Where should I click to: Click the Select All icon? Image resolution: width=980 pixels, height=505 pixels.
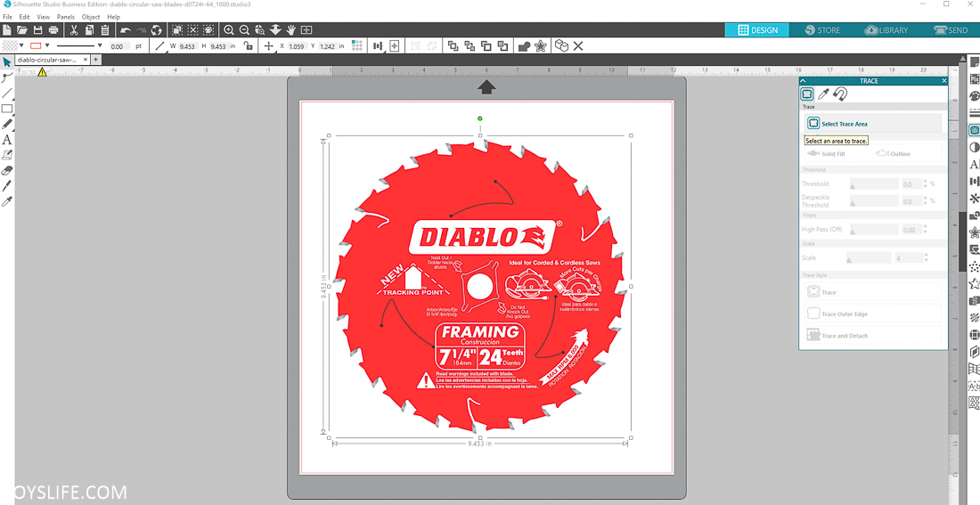click(177, 30)
